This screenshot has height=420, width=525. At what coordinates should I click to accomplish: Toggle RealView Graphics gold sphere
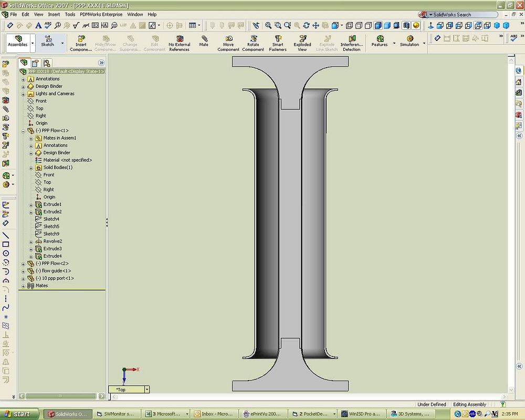click(x=415, y=25)
